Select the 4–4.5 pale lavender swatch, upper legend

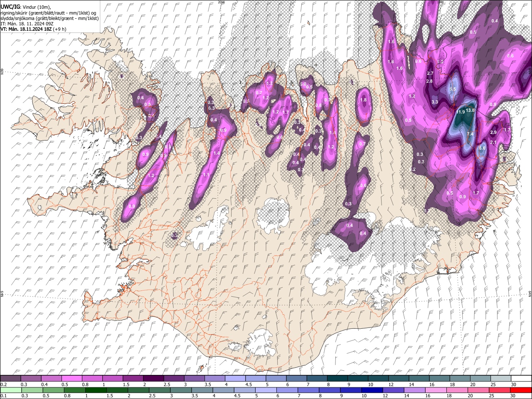pyautogui.click(x=235, y=378)
